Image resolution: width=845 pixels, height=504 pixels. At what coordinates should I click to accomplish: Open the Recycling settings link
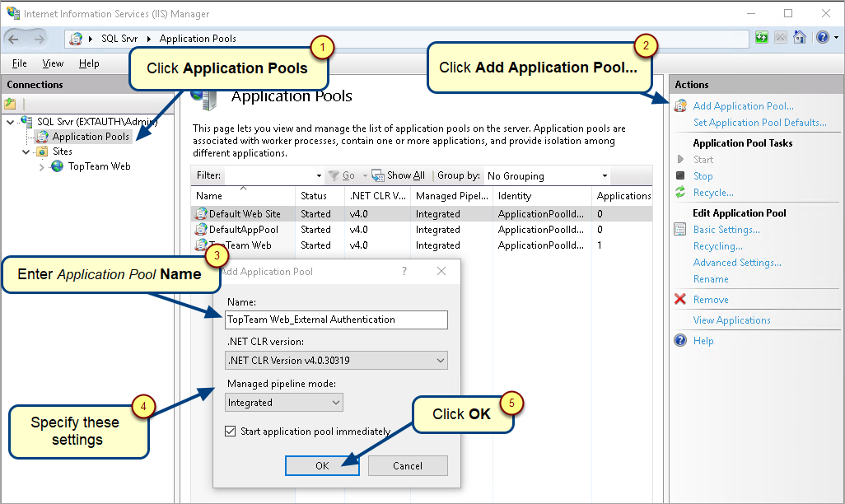[718, 246]
